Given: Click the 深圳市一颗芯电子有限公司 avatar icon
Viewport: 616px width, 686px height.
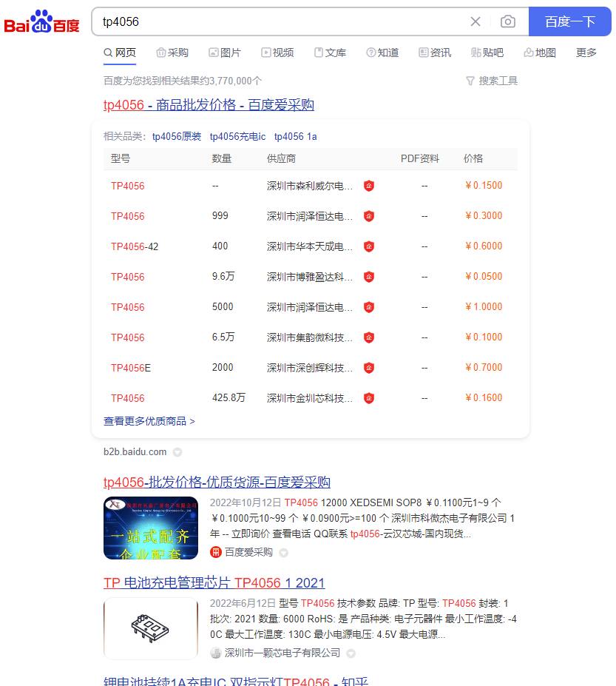Looking at the screenshot, I should [215, 653].
